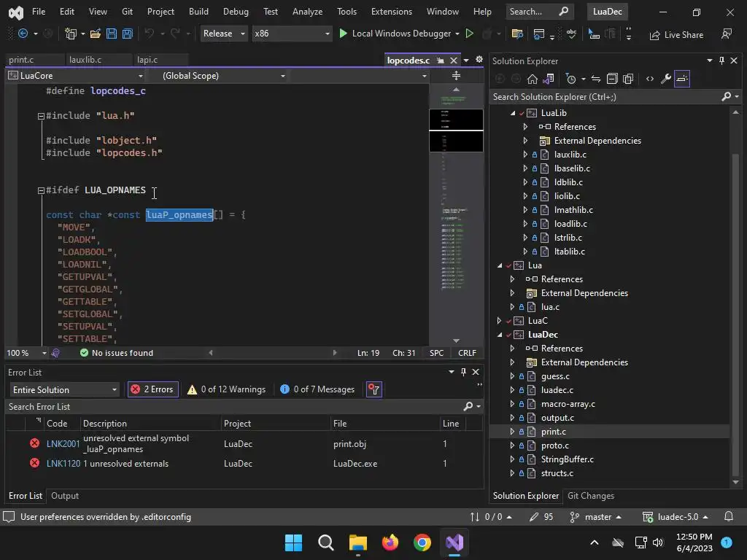Toggle pin on lopcodes.c tab
The height and width of the screenshot is (560, 747).
tap(440, 61)
